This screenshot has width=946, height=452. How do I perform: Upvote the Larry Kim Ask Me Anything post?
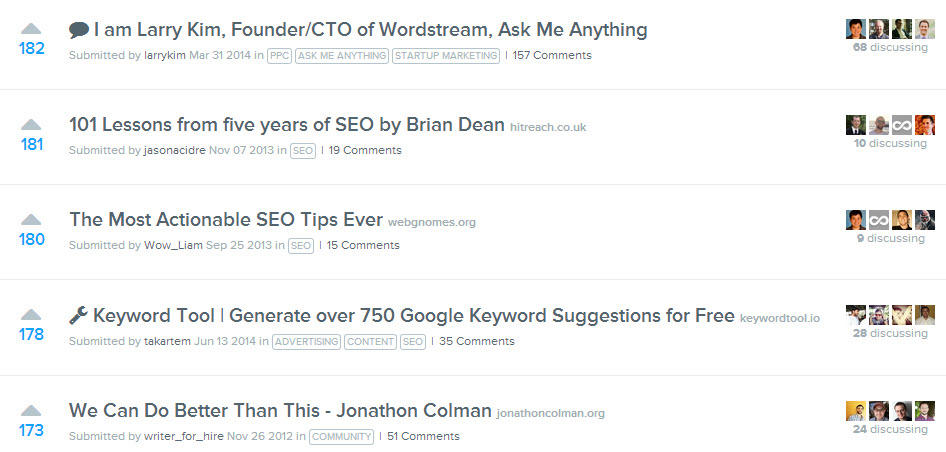pyautogui.click(x=32, y=28)
